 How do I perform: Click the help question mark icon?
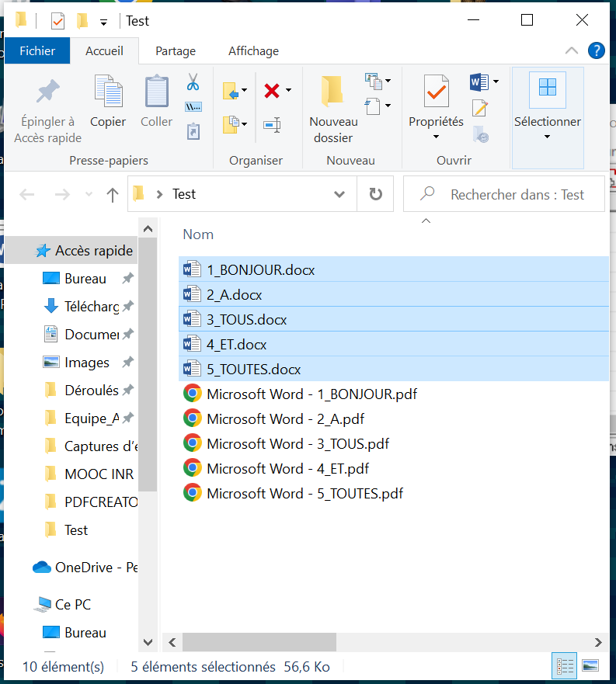coord(596,50)
